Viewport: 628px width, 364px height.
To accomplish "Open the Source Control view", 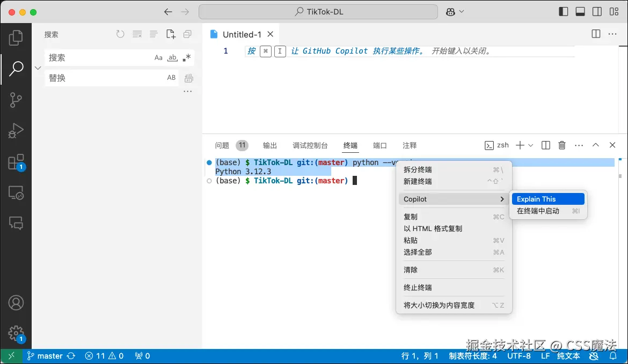I will (16, 100).
